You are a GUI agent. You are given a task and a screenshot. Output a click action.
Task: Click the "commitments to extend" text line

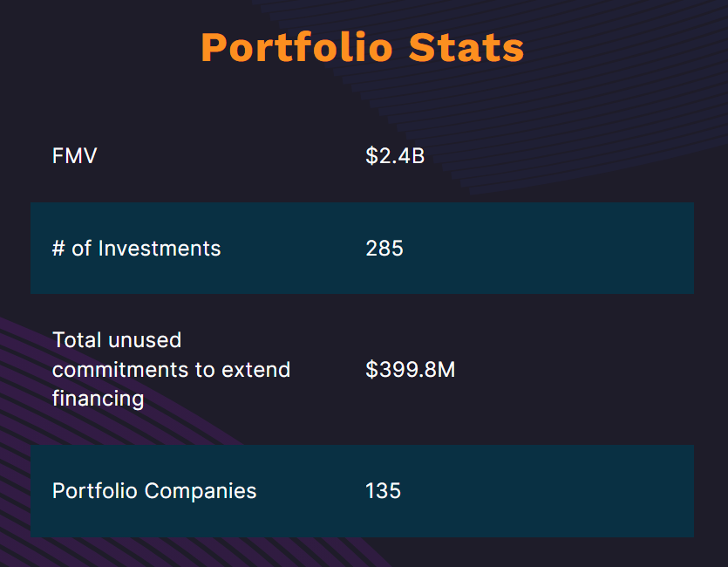pyautogui.click(x=171, y=369)
